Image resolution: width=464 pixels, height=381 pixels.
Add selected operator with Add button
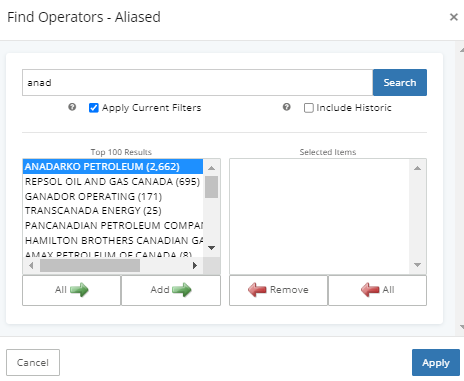[x=171, y=290]
